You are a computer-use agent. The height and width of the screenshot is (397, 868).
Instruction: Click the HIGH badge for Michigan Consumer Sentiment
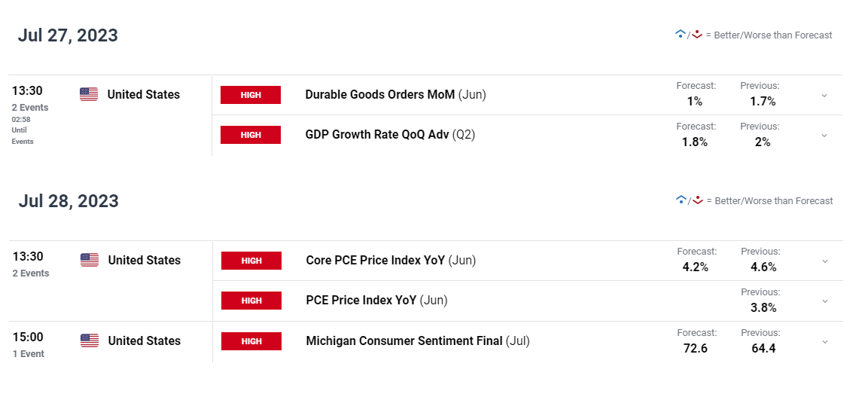pos(251,341)
